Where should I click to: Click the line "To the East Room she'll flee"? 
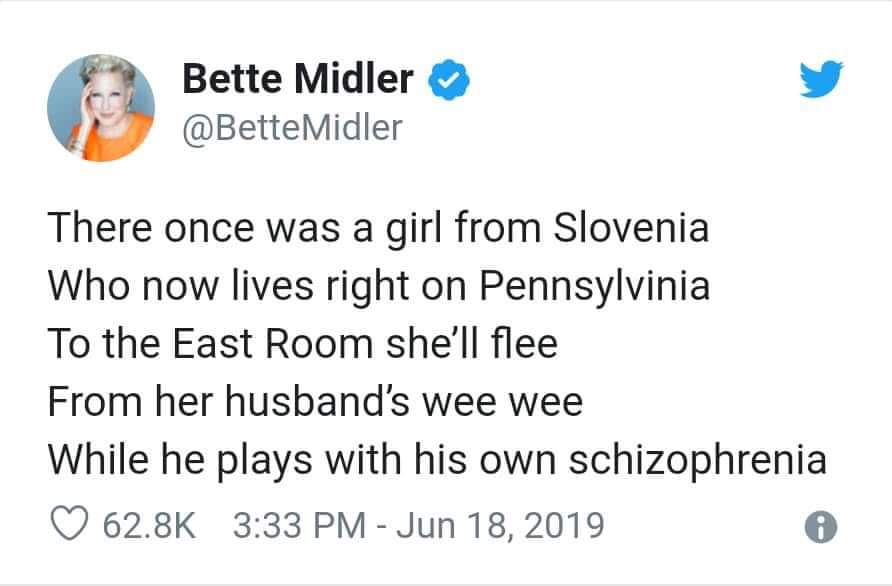(302, 344)
